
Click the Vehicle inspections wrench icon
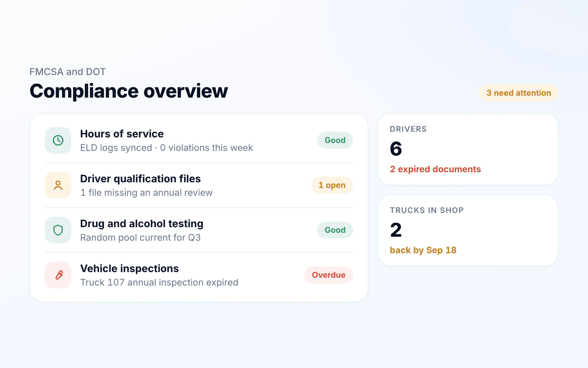[58, 275]
